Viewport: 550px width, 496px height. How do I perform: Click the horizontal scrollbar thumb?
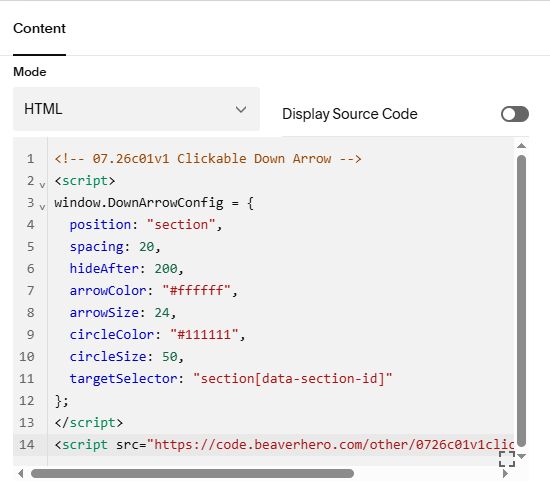(x=192, y=474)
